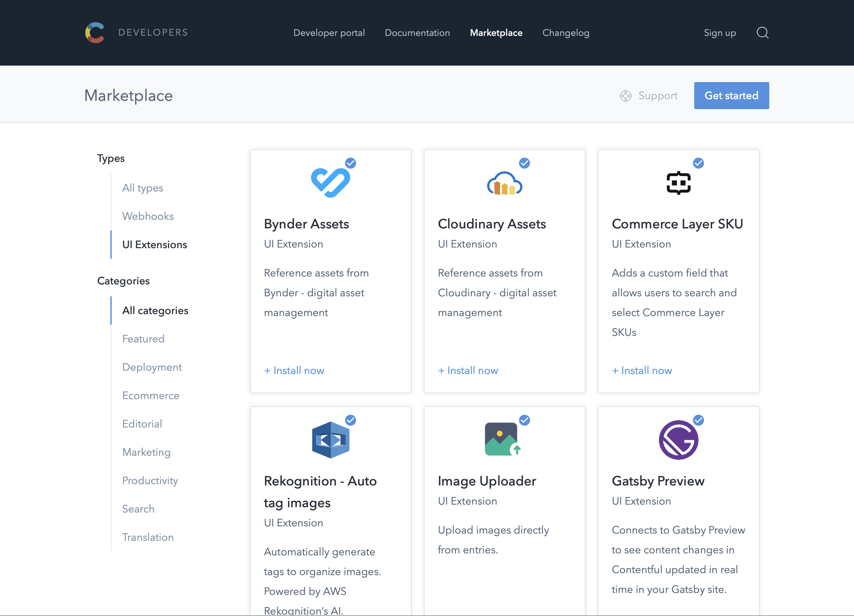Click verified badge on Cloudinary Assets card
Viewport: 854px width, 616px height.
pyautogui.click(x=525, y=163)
